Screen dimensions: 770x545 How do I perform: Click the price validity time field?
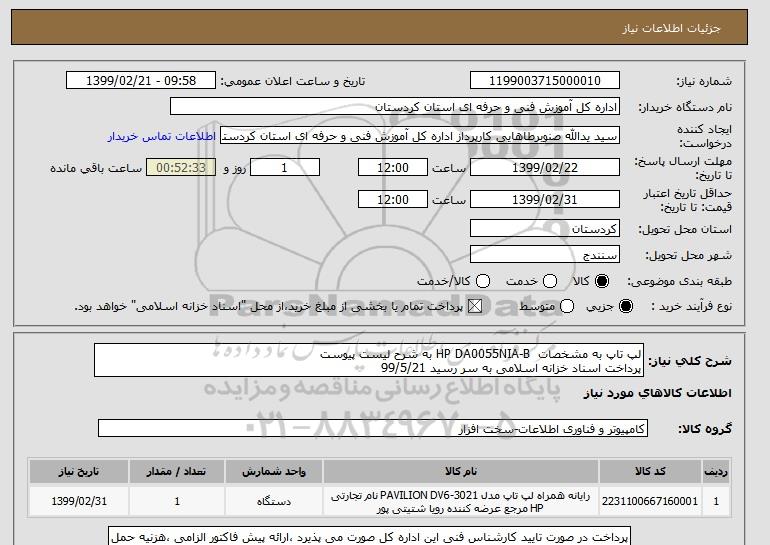click(393, 199)
